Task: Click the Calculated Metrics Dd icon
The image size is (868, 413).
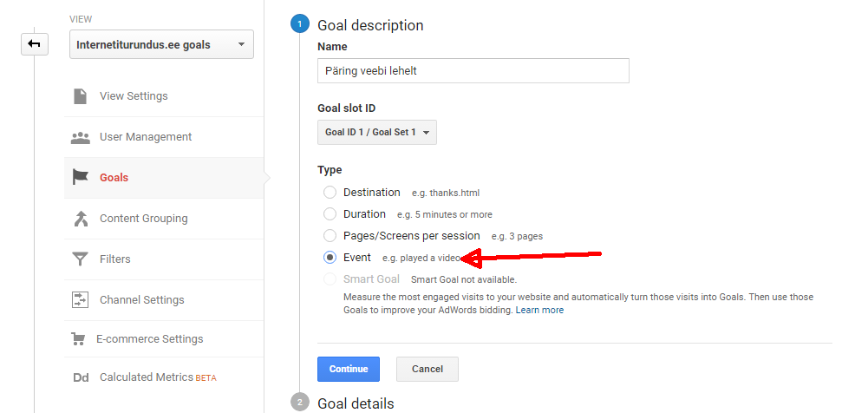Action: tap(80, 377)
